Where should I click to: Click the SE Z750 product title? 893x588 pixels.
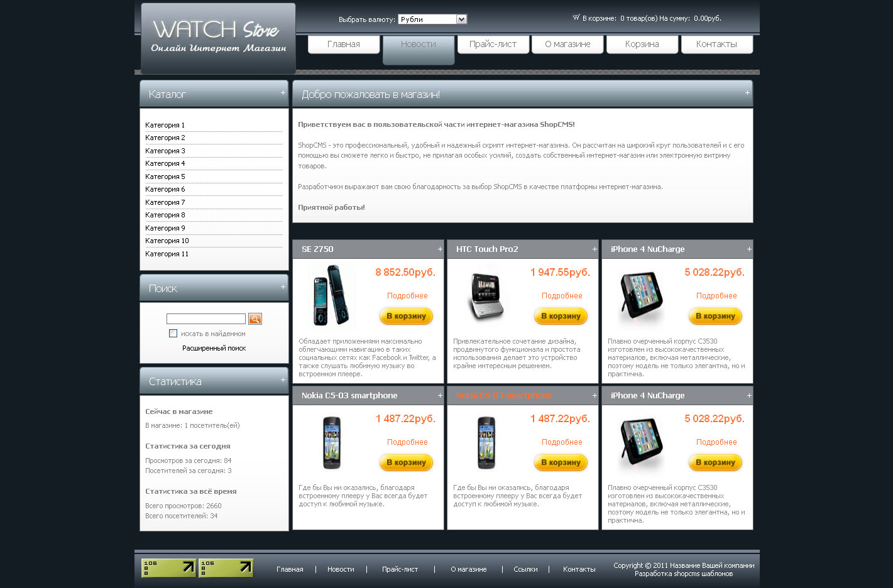(x=317, y=249)
